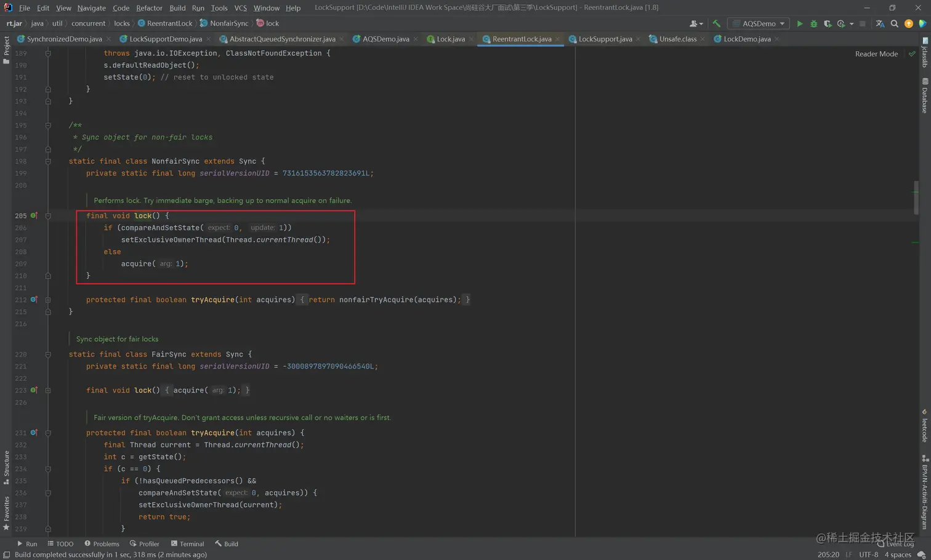Click the gray Stop button in the toolbar

863,23
